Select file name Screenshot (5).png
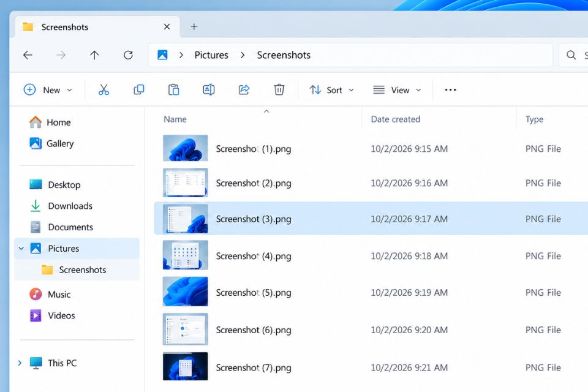588x392 pixels. point(254,293)
